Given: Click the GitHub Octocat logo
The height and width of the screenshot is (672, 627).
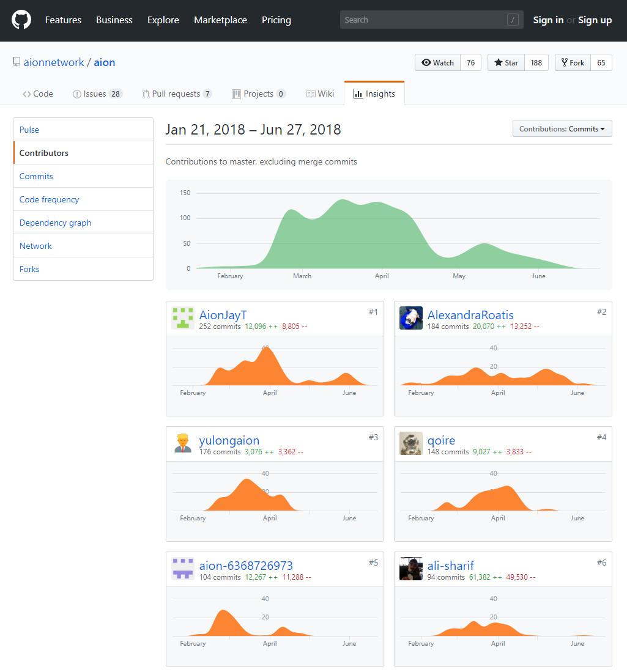Looking at the screenshot, I should [x=21, y=20].
